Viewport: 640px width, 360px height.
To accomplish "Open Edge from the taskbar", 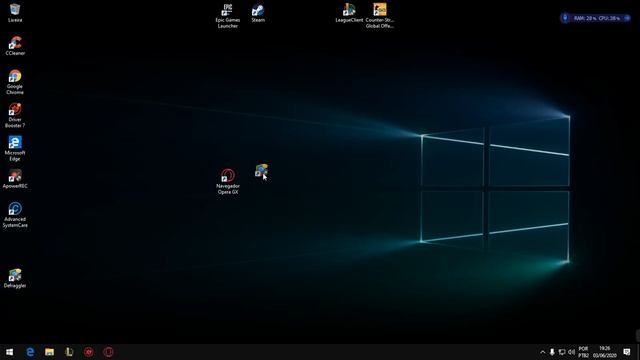I will 30,352.
